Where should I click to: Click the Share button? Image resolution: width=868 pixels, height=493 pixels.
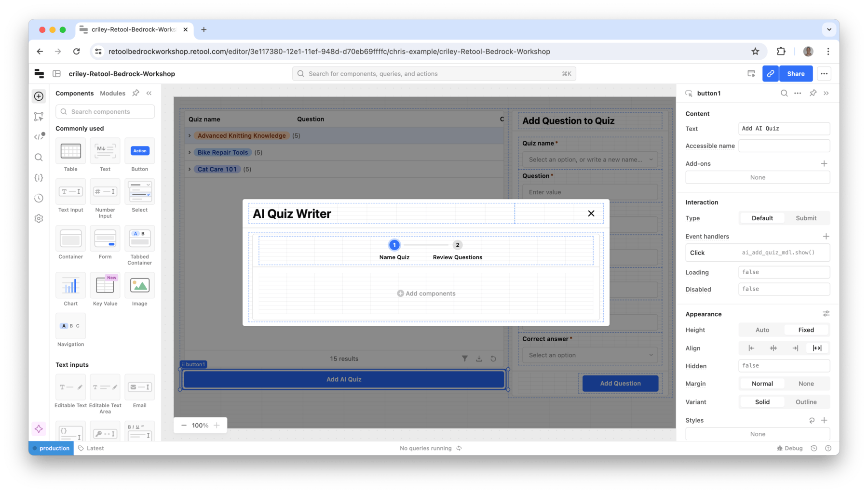pos(796,74)
